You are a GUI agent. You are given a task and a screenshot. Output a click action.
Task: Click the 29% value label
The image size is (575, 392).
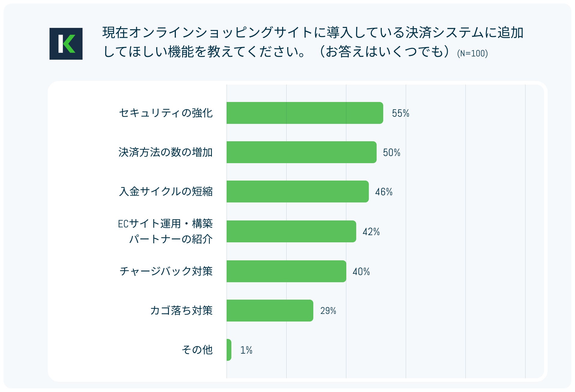click(x=328, y=311)
